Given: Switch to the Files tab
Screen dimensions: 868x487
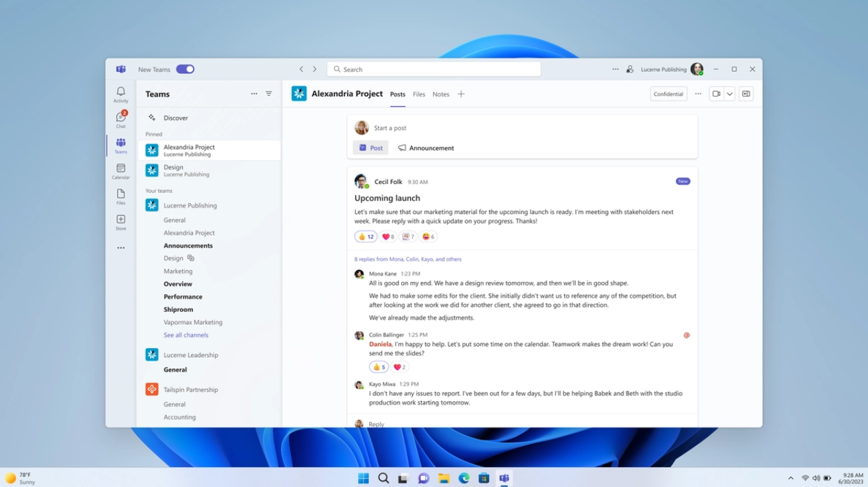Looking at the screenshot, I should (419, 94).
